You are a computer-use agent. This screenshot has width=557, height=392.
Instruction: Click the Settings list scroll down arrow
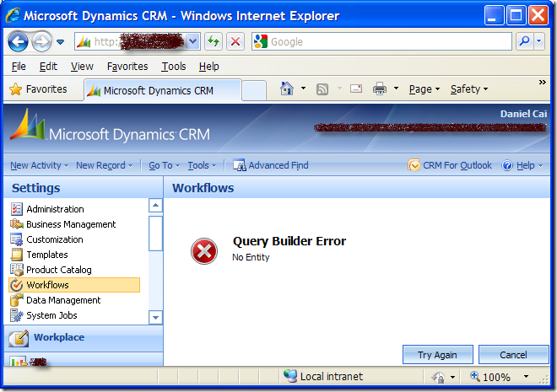(155, 317)
